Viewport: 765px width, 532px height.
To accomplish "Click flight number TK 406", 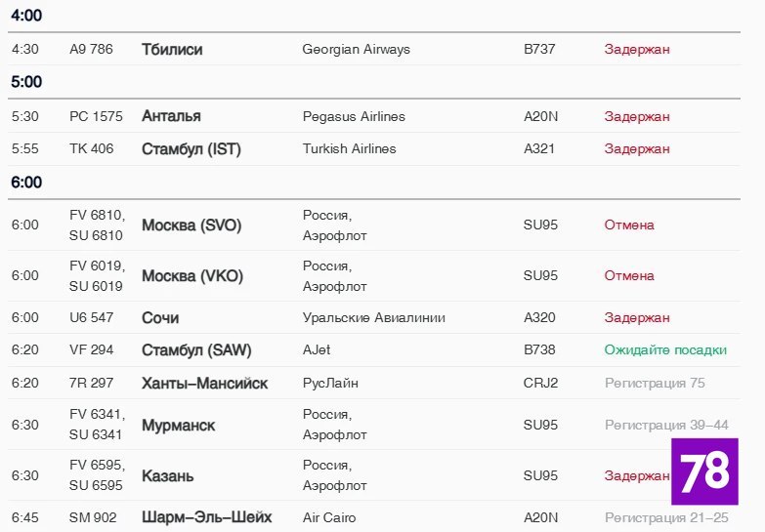I will pyautogui.click(x=92, y=149).
